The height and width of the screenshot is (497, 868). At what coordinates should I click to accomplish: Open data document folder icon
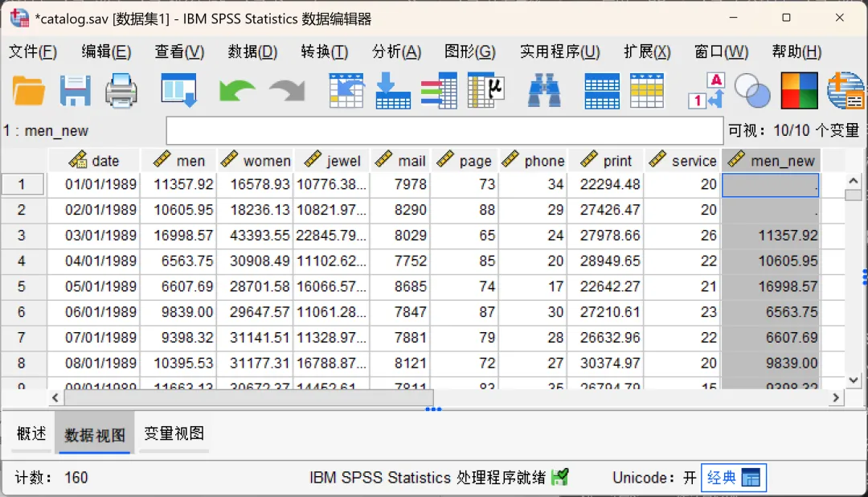[x=29, y=91]
